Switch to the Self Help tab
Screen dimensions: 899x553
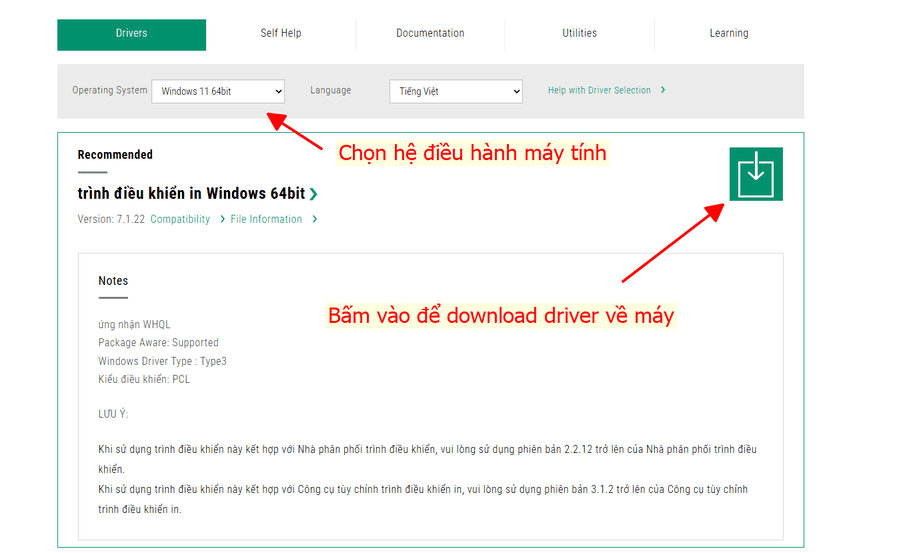pos(280,34)
